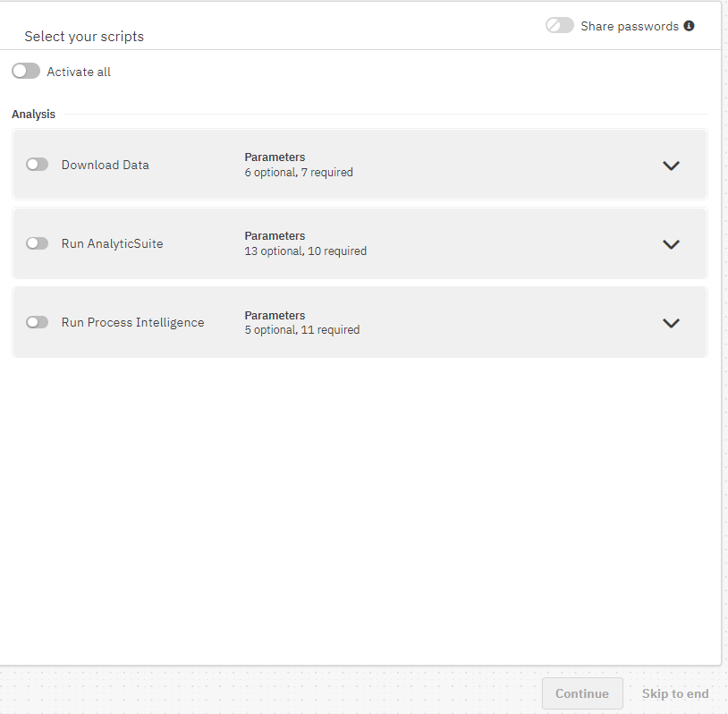728x714 pixels.
Task: Click the '13 optional, 10 required' text
Action: click(x=305, y=251)
